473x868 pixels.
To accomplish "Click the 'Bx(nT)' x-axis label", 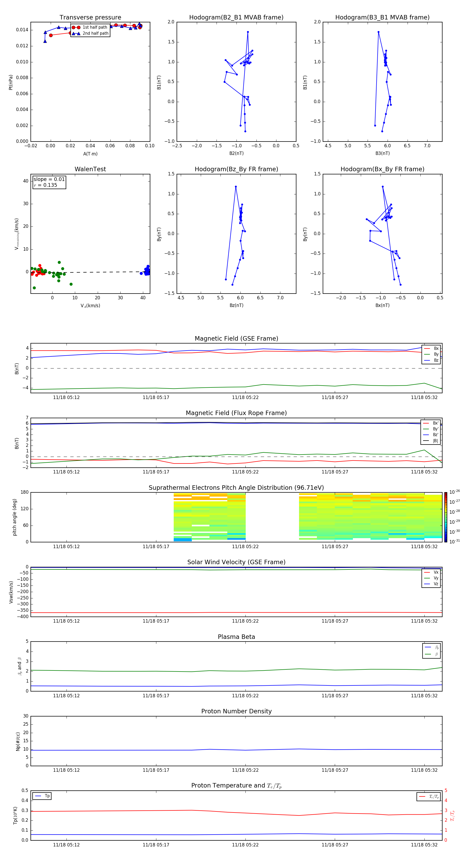I will (x=382, y=305).
